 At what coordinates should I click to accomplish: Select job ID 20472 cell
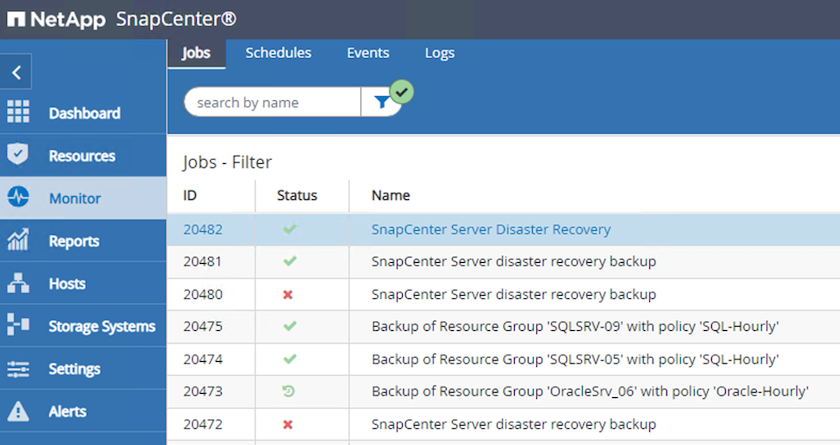tap(202, 424)
